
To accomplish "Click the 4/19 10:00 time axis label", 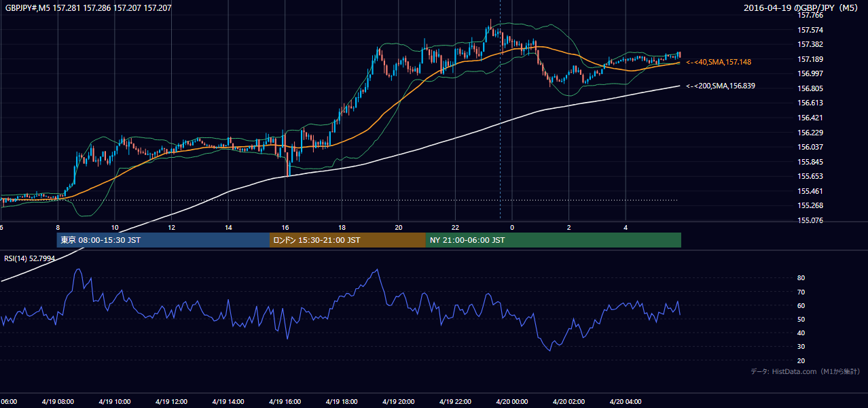I will [114, 402].
